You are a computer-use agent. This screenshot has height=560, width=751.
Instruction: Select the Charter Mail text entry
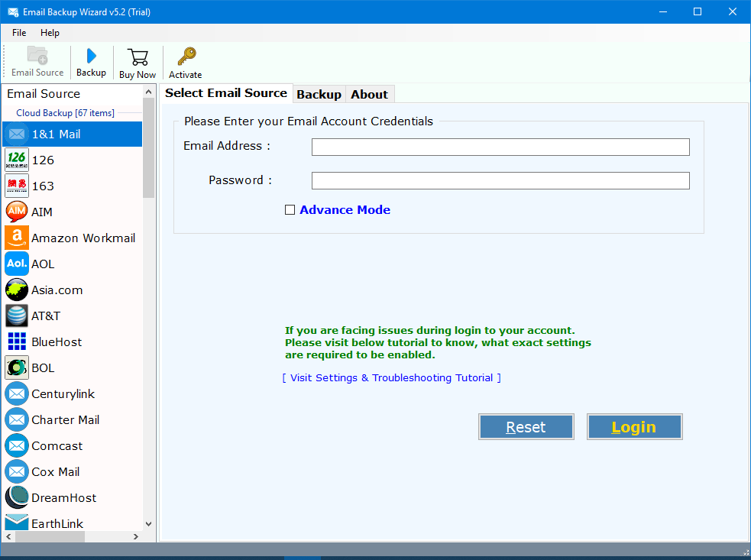66,419
